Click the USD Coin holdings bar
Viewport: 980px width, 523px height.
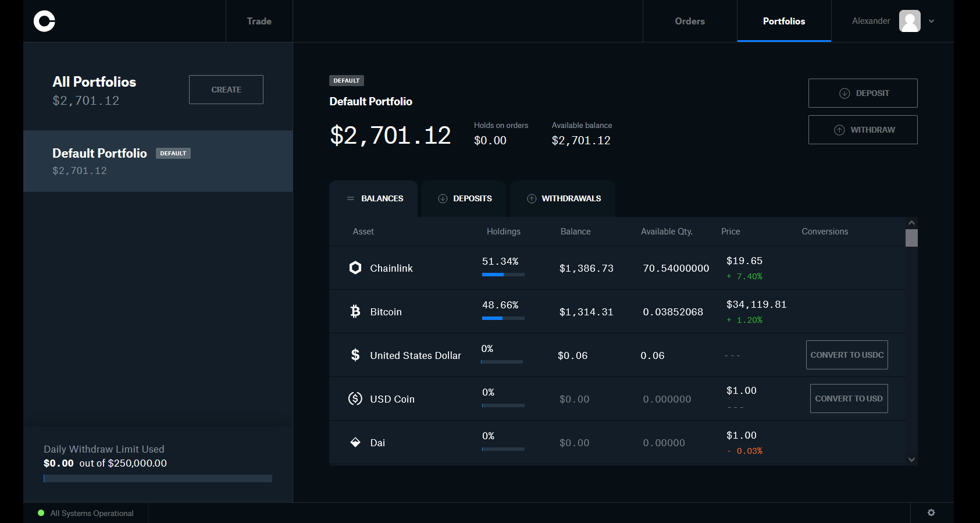coord(503,405)
